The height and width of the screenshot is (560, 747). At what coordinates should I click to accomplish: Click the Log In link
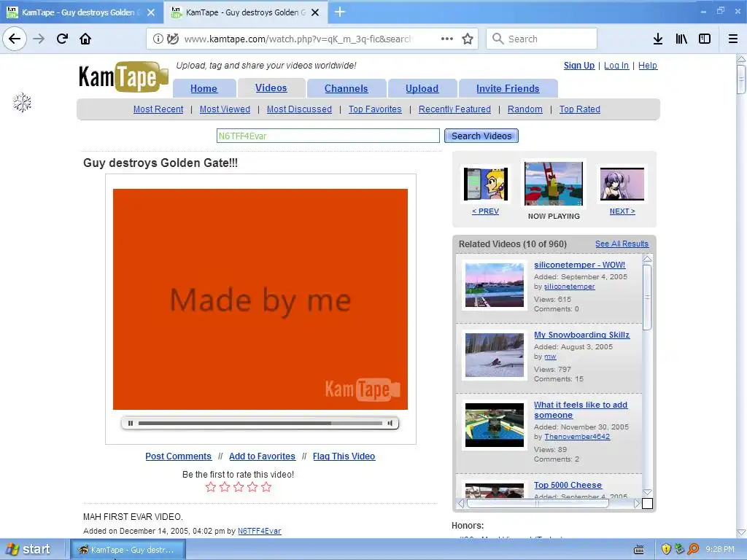point(616,66)
